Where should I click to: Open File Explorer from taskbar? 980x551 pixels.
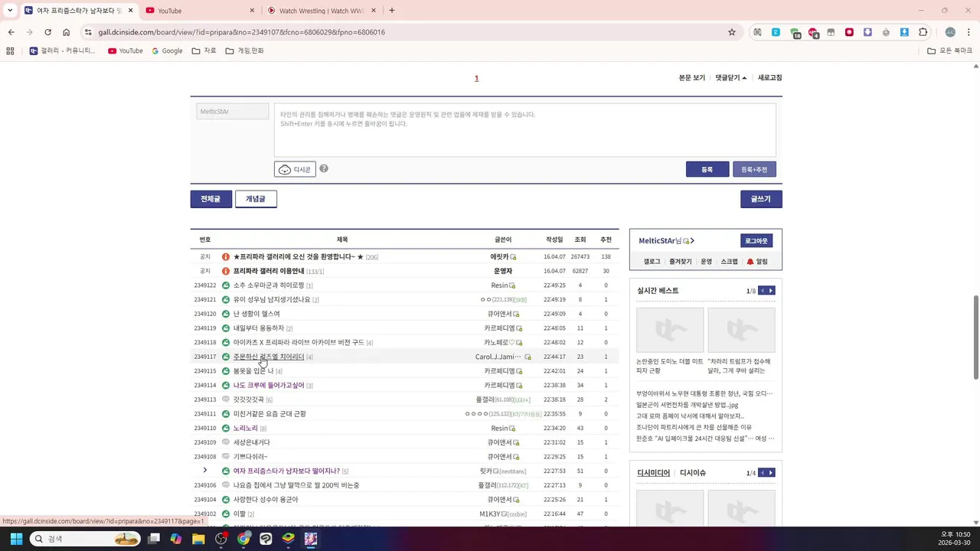(198, 539)
